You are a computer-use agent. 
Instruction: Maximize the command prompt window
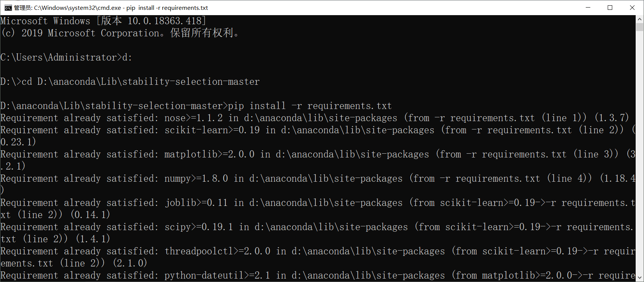click(x=610, y=7)
